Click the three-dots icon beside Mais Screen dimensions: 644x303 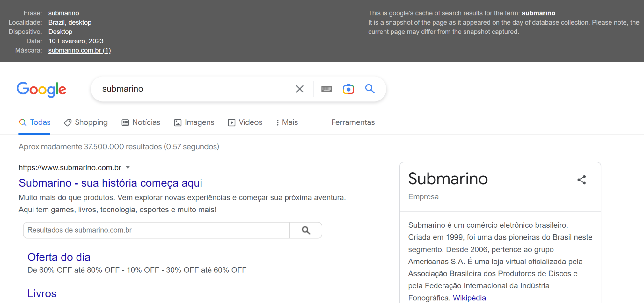[277, 122]
